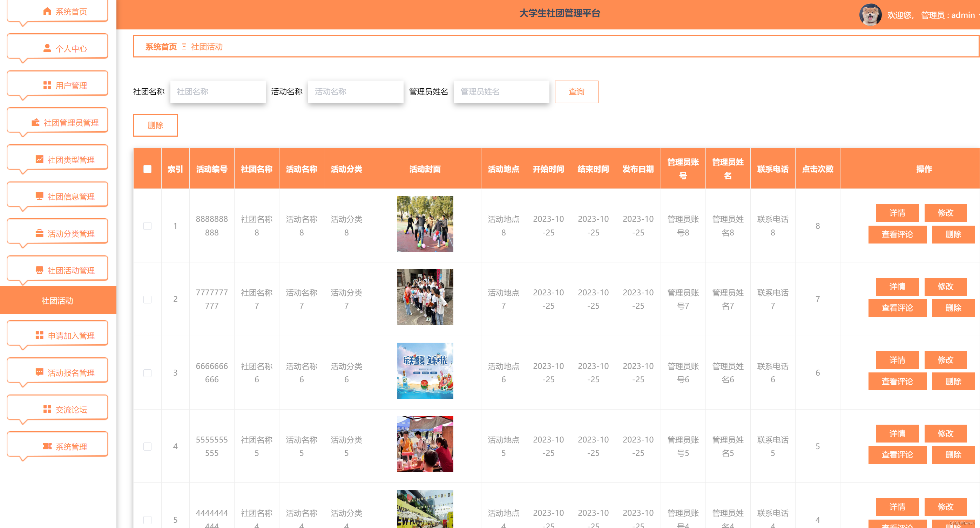The height and width of the screenshot is (528, 980).
Task: Open 活动分类管理 via its icon
Action: pyautogui.click(x=40, y=233)
